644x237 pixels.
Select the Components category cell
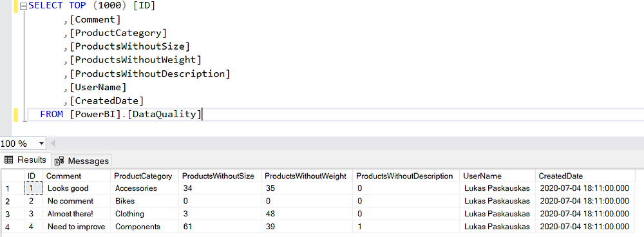coord(144,227)
